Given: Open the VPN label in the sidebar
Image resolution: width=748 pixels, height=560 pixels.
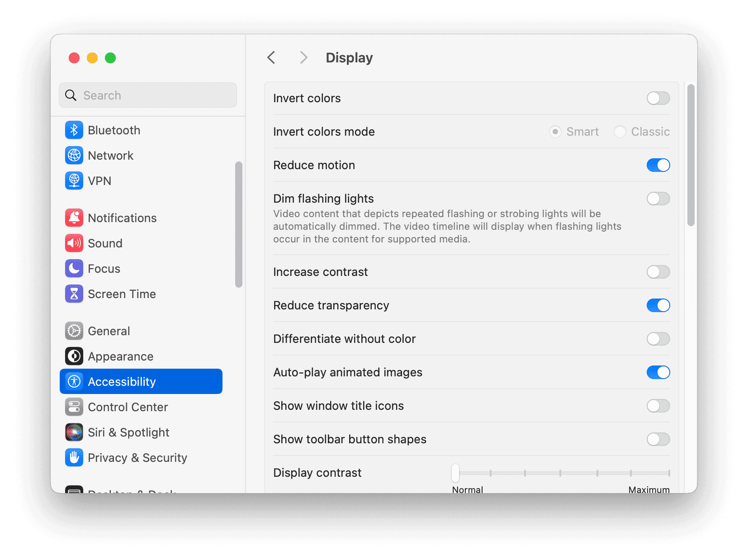Looking at the screenshot, I should pos(99,181).
